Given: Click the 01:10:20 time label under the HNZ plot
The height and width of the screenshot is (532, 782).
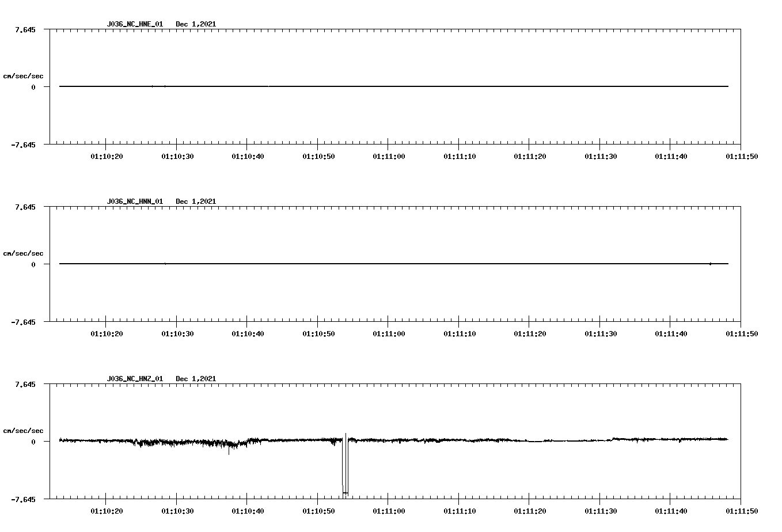Looking at the screenshot, I should [106, 511].
